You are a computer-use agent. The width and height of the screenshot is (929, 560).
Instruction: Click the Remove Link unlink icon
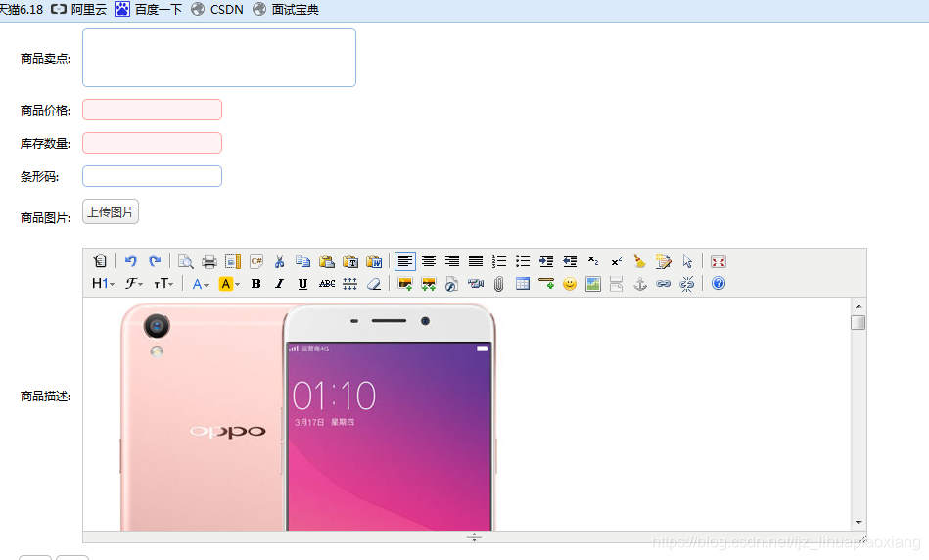coord(687,283)
